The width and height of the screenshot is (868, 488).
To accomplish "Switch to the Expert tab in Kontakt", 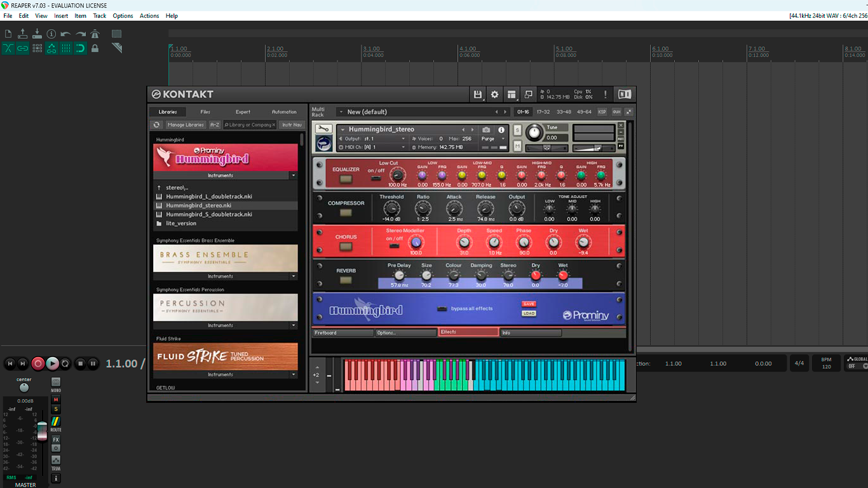I will point(243,112).
